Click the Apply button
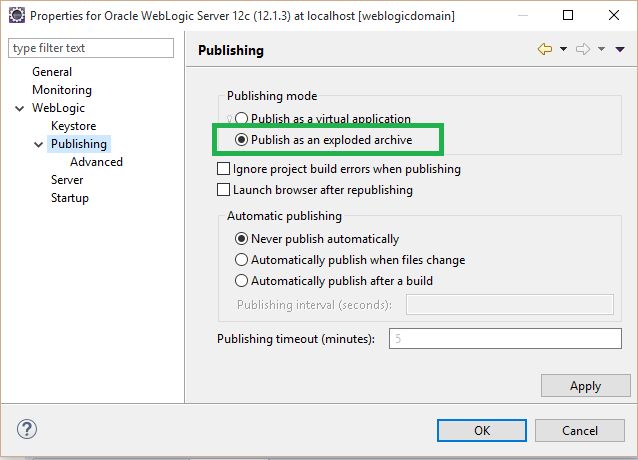Viewport: 638px width, 460px height. 586,386
